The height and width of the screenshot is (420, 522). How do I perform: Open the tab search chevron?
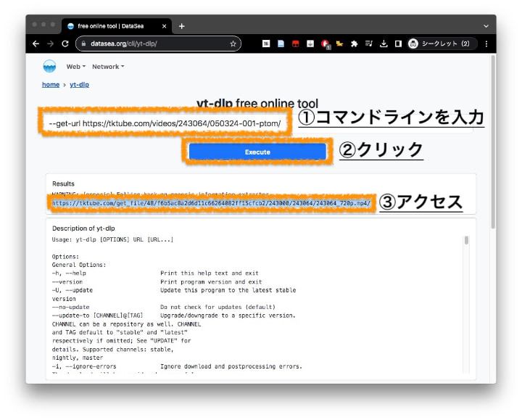(x=486, y=26)
